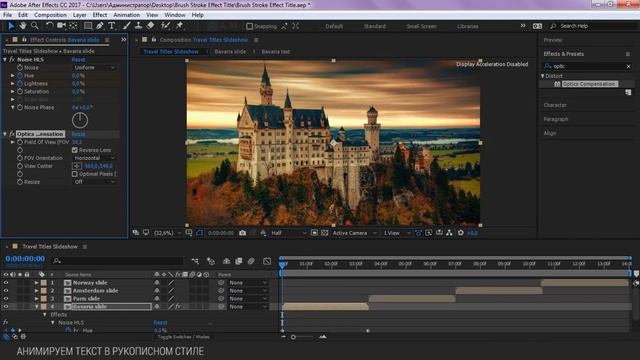Open the Half resolution dropdown
This screenshot has height=360, width=640.
(289, 233)
